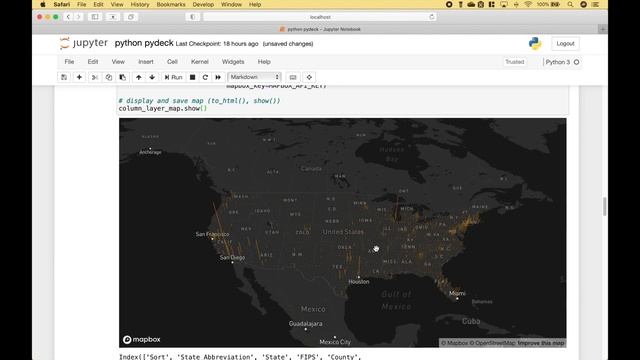
Task: Click the privacy shield icon left of address bar
Action: pos(192,17)
